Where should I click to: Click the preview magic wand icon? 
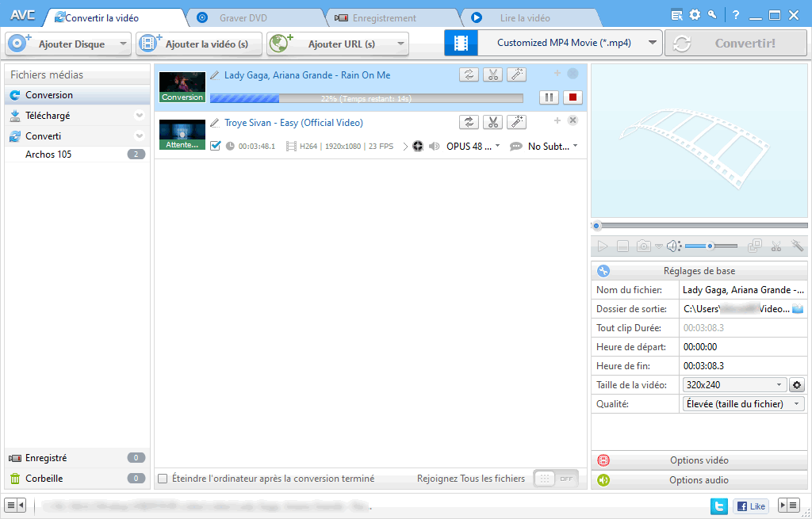797,246
